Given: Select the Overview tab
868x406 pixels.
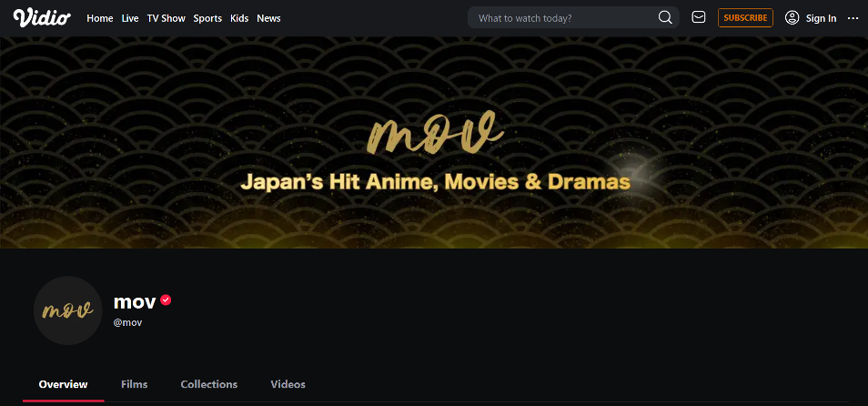Looking at the screenshot, I should [x=63, y=384].
